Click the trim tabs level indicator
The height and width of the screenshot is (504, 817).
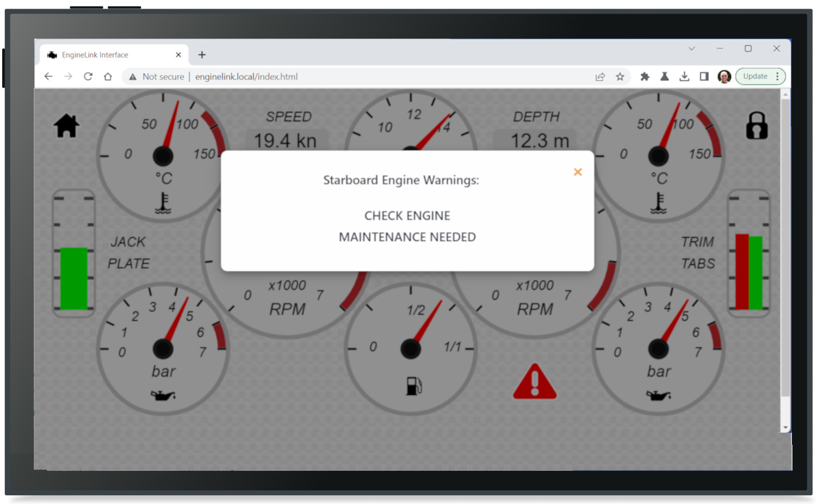(749, 272)
